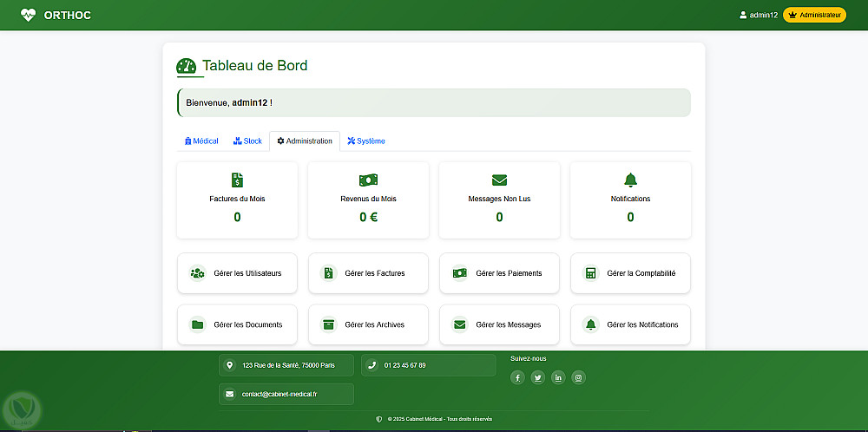
Task: Open Gérer les Paiements
Action: tap(499, 273)
